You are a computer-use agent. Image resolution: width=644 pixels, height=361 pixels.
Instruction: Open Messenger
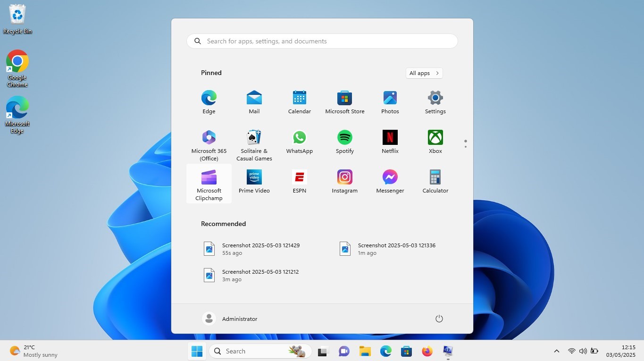coord(390,182)
